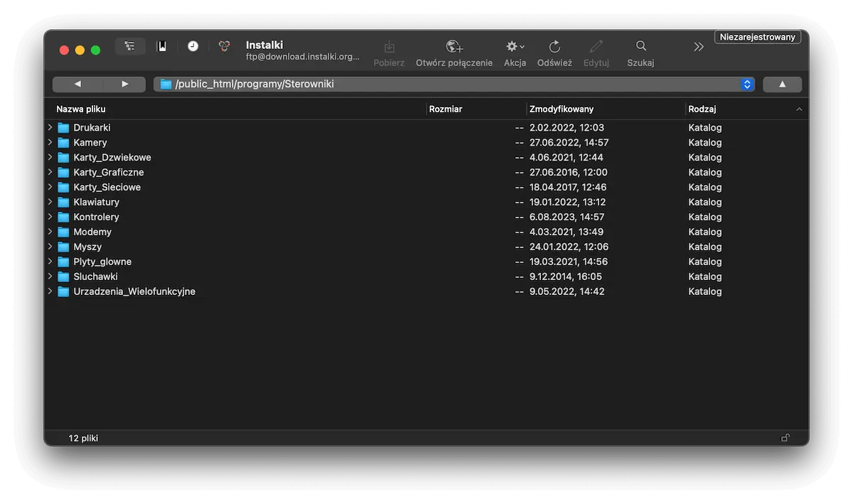Show overflow toolbar items with the chevron

698,45
